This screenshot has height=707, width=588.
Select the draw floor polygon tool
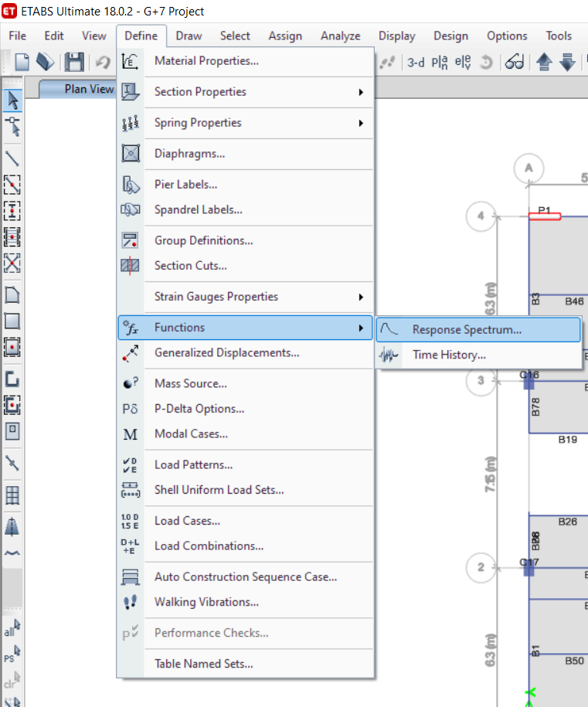(x=12, y=295)
